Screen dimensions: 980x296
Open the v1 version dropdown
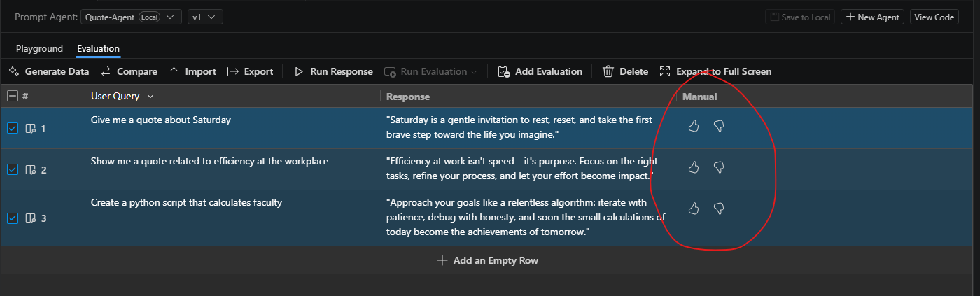205,17
